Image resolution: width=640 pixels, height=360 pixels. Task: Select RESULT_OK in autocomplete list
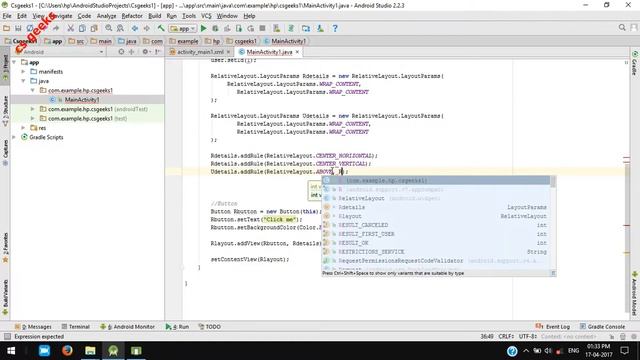[x=436, y=243]
